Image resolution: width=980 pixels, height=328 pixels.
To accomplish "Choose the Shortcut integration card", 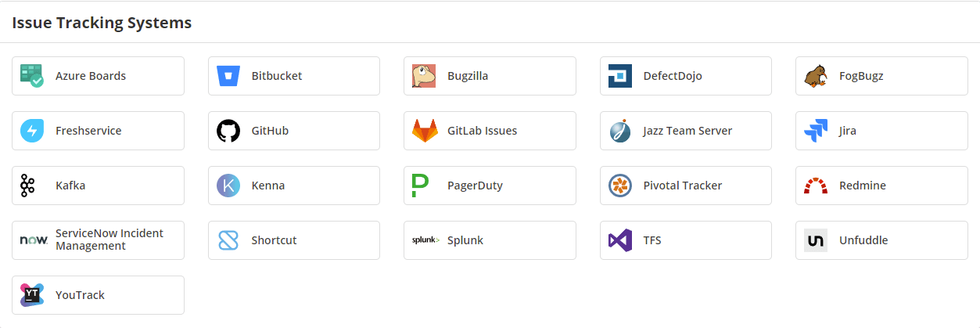I will (x=293, y=240).
